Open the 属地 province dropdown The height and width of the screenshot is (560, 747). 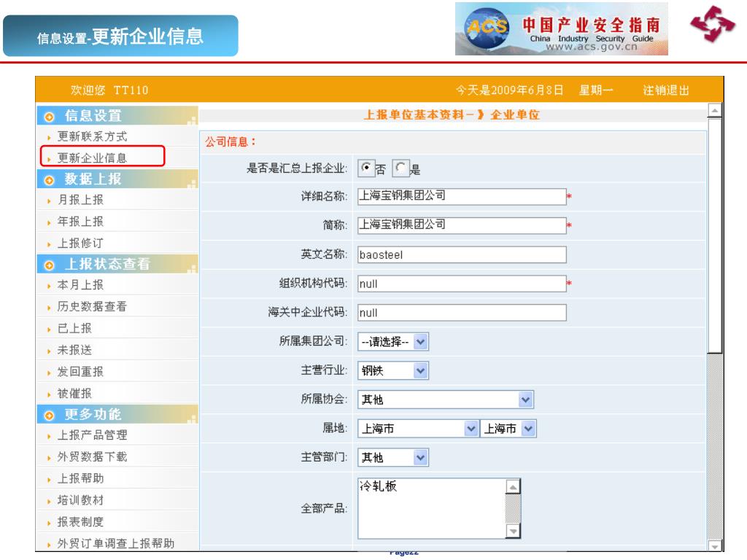(418, 429)
